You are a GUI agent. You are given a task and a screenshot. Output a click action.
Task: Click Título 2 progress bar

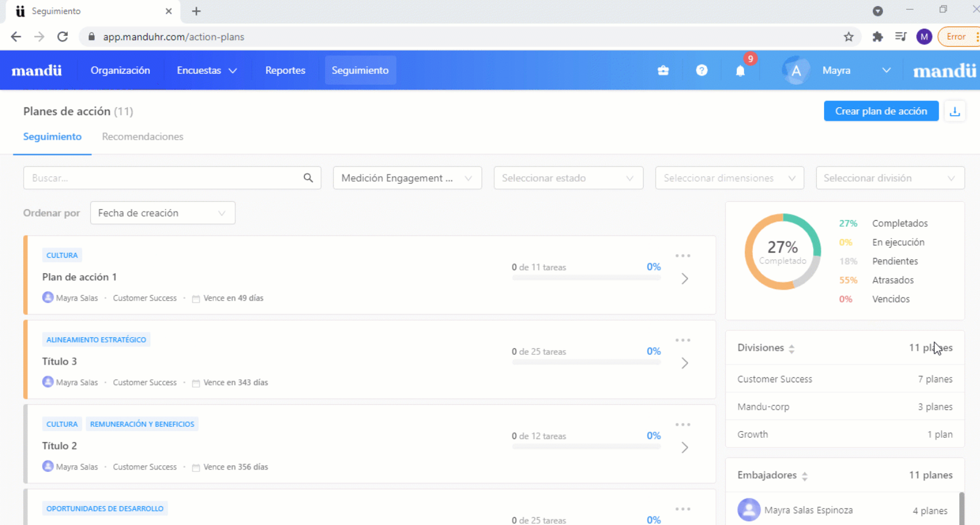(586, 446)
